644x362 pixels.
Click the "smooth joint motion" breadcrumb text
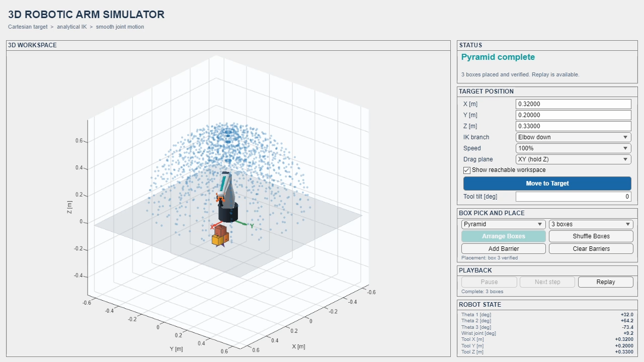(120, 27)
